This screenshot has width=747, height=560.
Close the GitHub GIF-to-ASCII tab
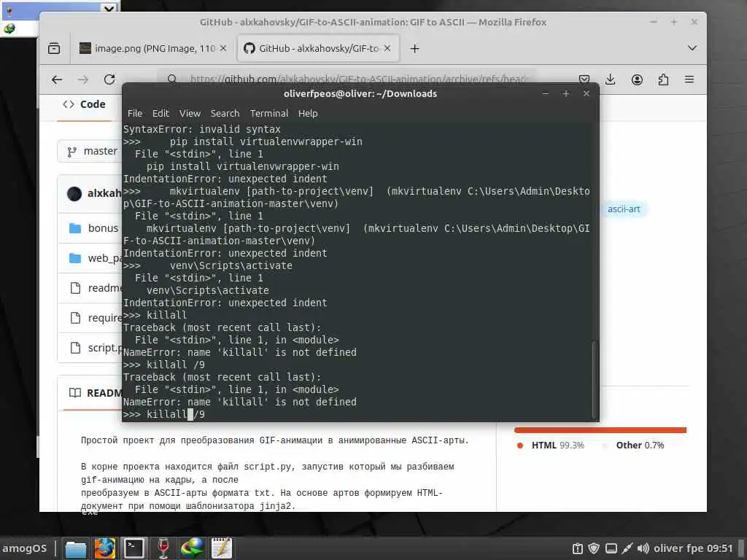pyautogui.click(x=387, y=48)
